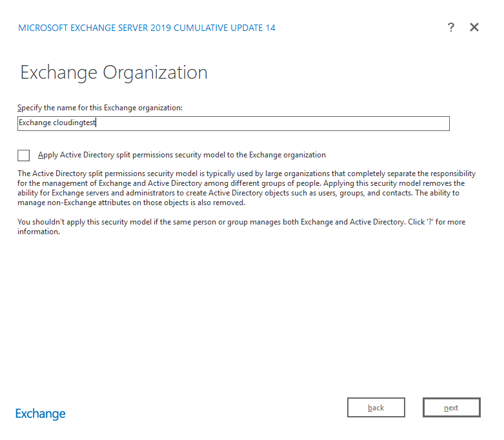Image resolution: width=504 pixels, height=440 pixels.
Task: Go to the next setup step
Action: coord(451,408)
